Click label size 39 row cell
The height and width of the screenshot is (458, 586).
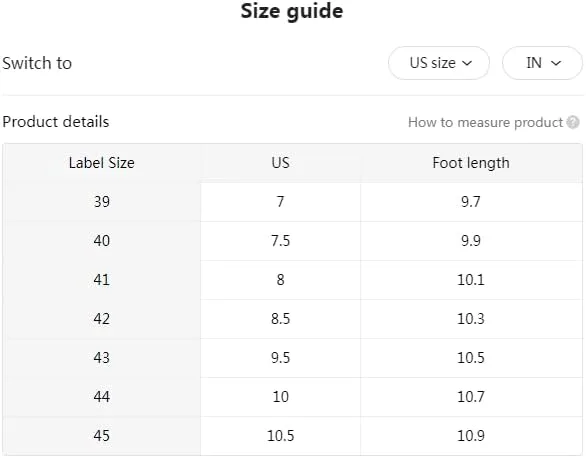pyautogui.click(x=102, y=202)
